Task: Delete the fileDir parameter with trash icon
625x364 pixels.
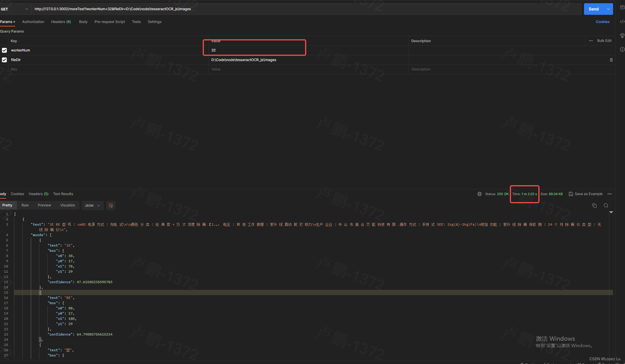Action: point(611,60)
